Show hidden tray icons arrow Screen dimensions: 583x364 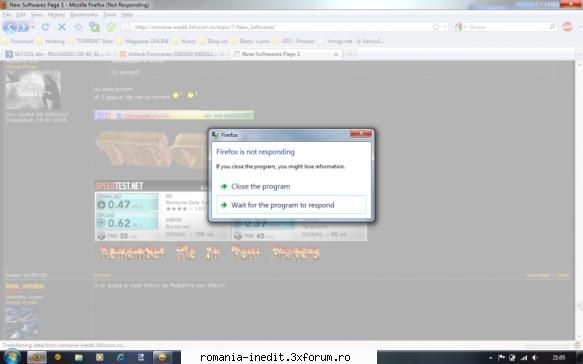(491, 358)
